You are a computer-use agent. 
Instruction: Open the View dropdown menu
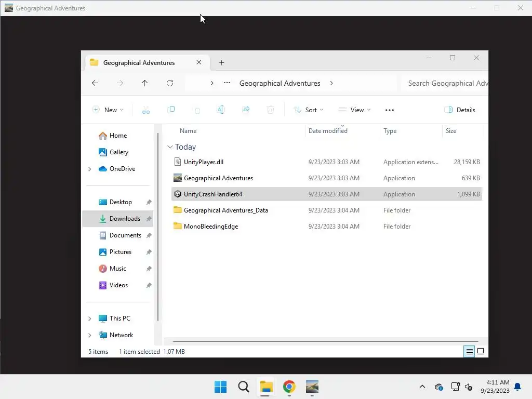pyautogui.click(x=354, y=110)
